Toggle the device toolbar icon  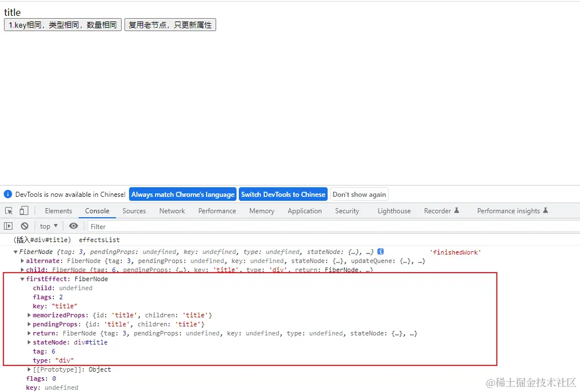coord(24,211)
